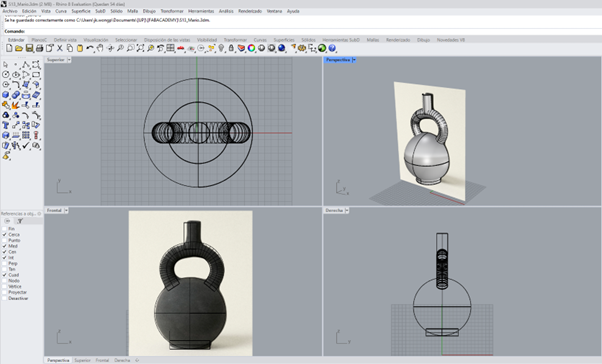The height and width of the screenshot is (364, 602).
Task: Click the Copy icon in toolbar
Action: click(x=69, y=48)
